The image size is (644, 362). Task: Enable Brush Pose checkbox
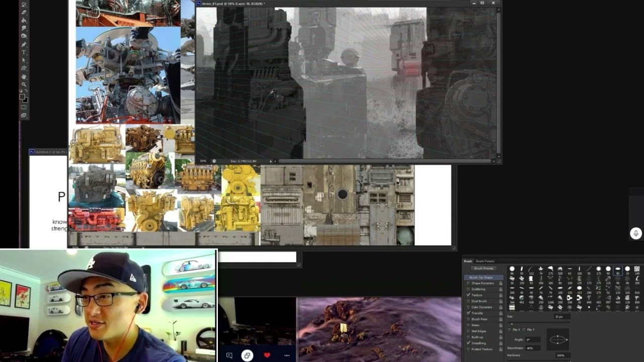pos(468,319)
